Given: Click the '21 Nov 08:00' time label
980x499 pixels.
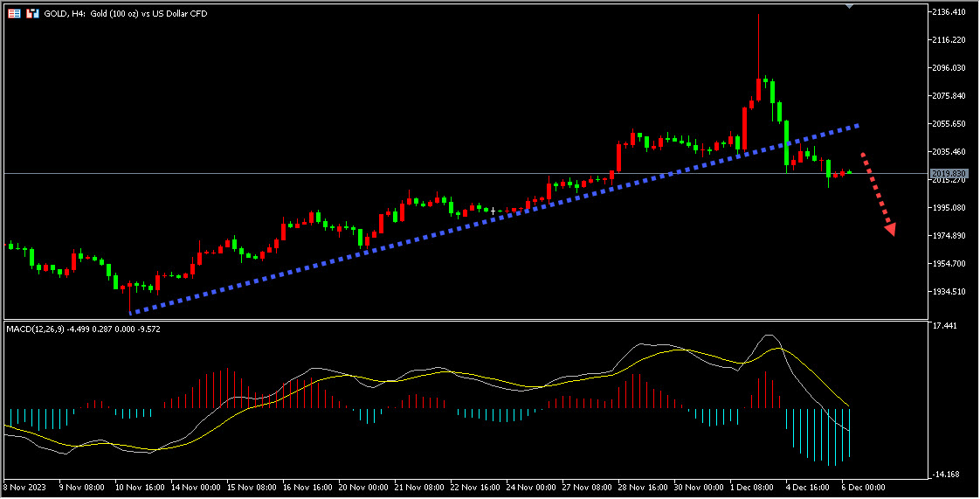Looking at the screenshot, I should (419, 487).
